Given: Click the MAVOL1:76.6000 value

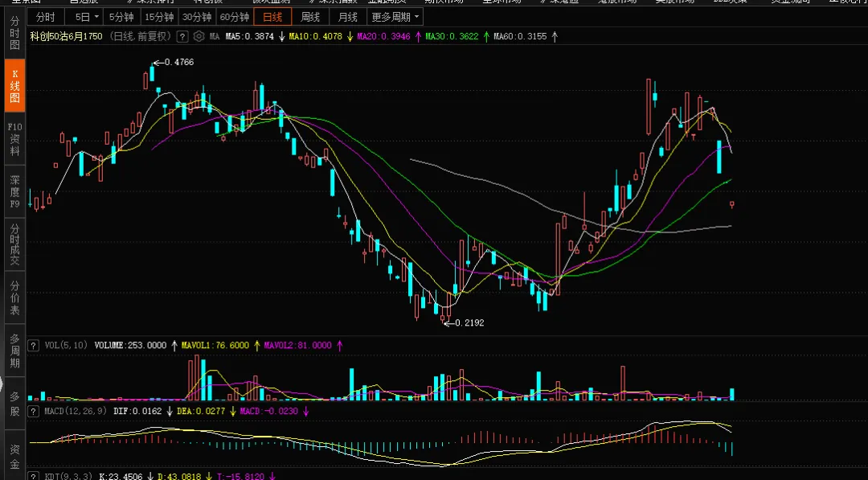Looking at the screenshot, I should point(215,346).
